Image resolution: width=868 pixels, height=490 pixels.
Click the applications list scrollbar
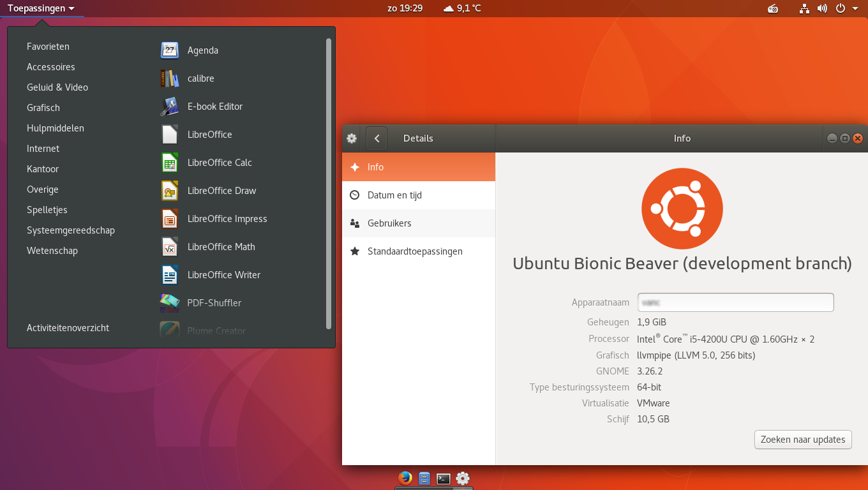click(x=329, y=184)
